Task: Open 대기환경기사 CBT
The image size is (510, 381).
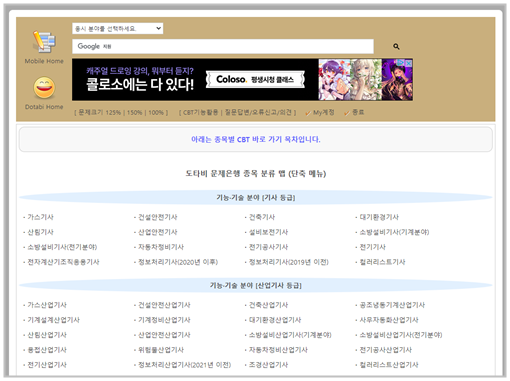Action: 379,217
